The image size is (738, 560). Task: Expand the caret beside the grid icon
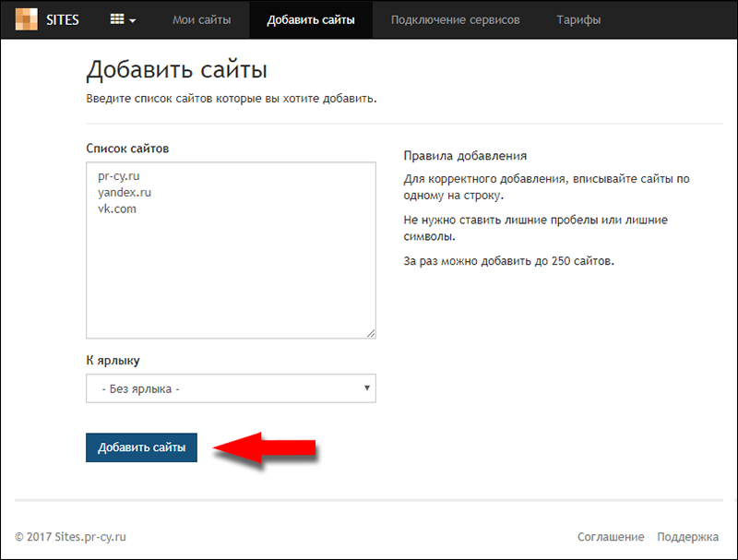coord(134,20)
